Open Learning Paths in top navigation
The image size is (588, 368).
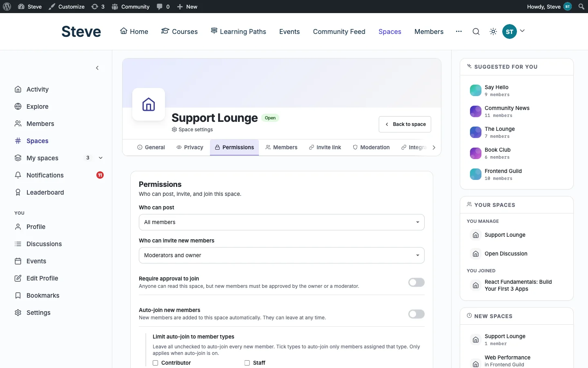tap(238, 31)
